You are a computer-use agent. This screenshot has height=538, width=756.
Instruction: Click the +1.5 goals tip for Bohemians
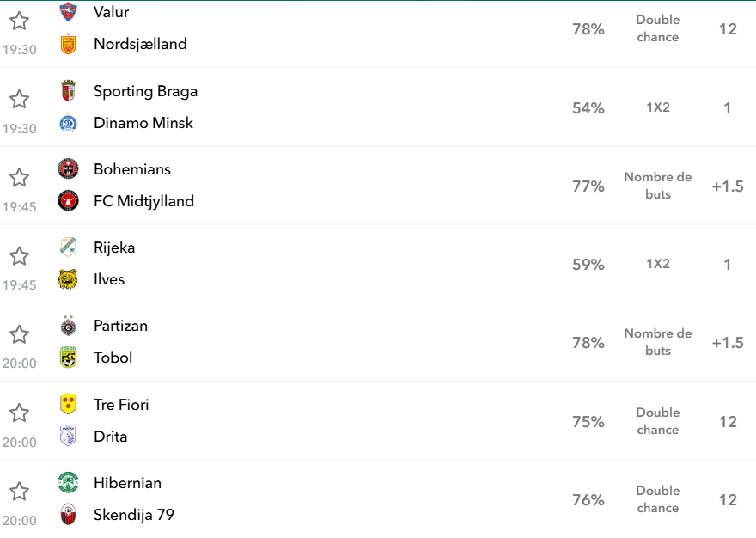(728, 186)
